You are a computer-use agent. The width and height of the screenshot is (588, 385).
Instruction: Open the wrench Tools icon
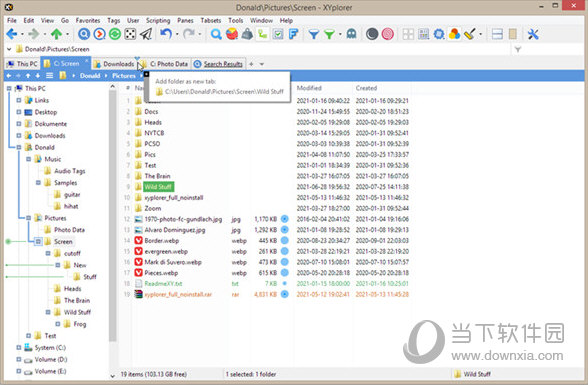click(x=532, y=34)
